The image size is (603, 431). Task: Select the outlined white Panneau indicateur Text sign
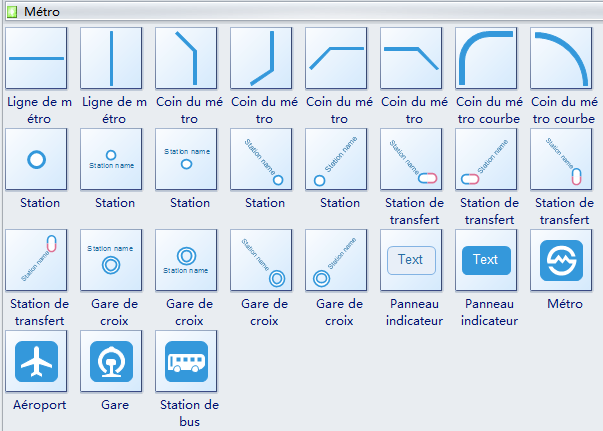410,260
